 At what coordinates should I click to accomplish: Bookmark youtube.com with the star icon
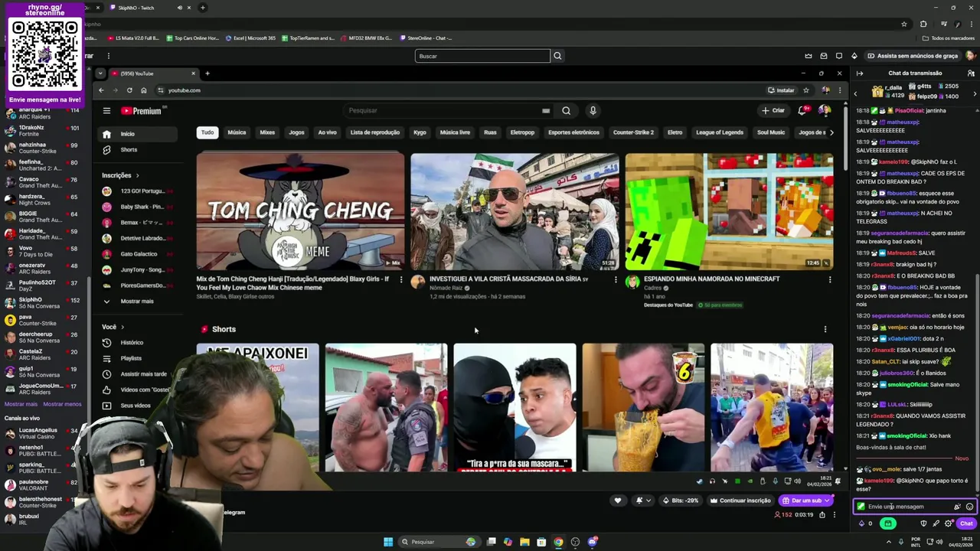805,90
